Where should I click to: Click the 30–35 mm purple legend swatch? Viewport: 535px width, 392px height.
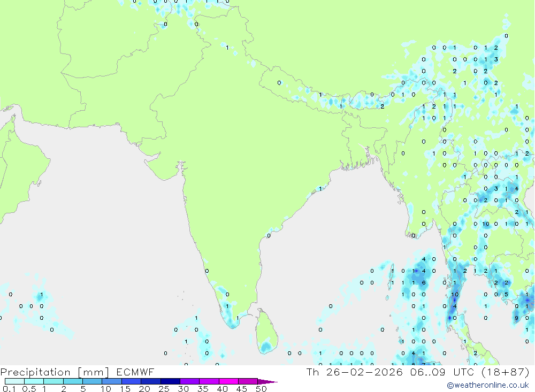click(x=189, y=381)
